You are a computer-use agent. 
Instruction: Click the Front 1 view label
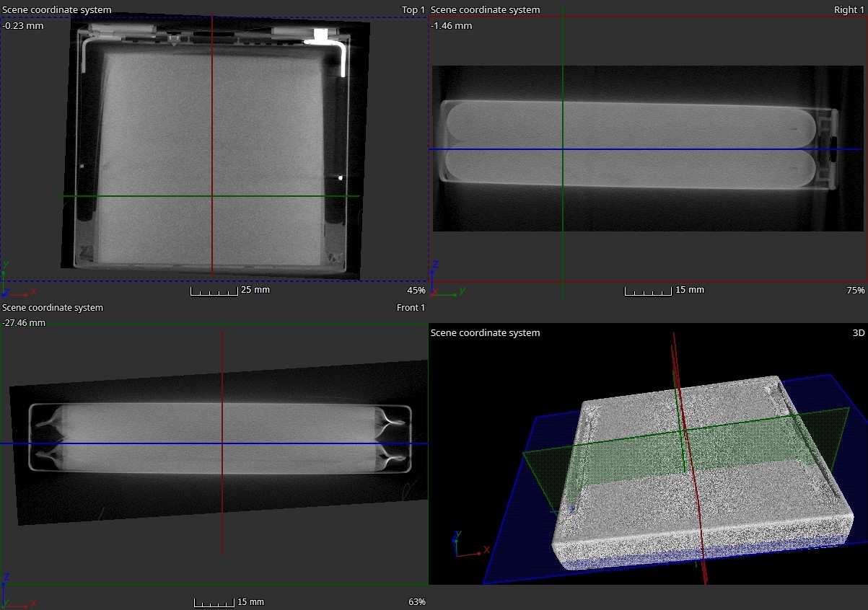click(411, 308)
